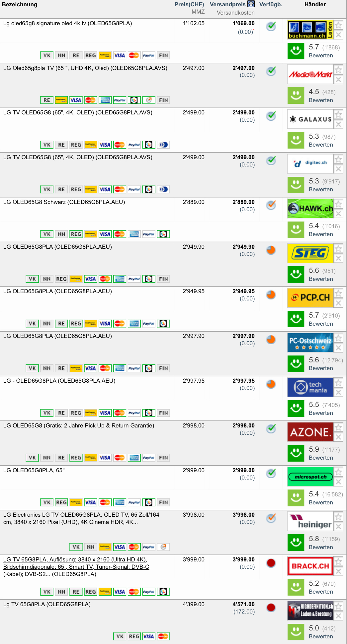Click the red availability dot for BRACK.CH offer
Screen dimensions: 347x644
271,563
